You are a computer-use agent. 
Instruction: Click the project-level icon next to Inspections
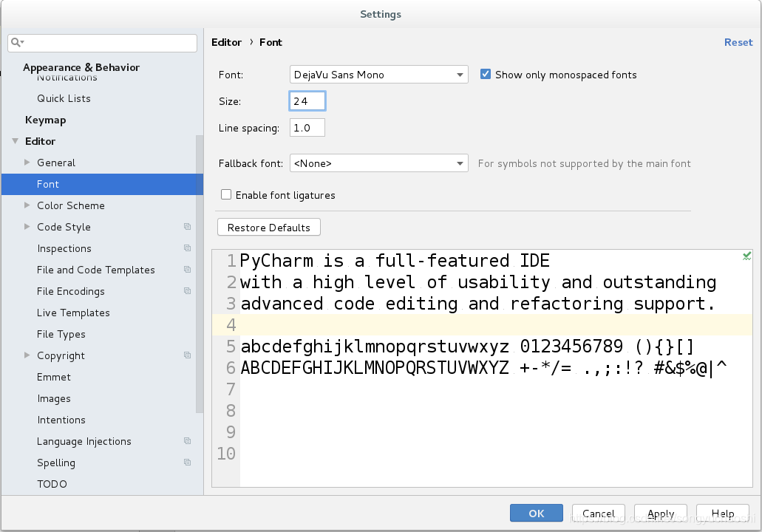187,248
